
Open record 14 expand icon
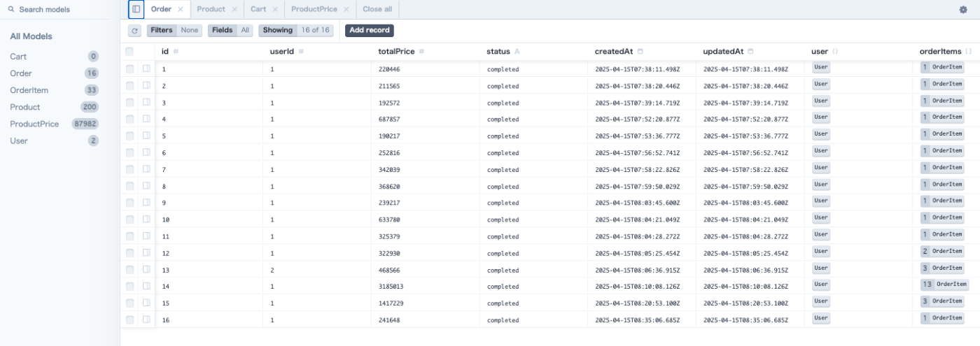(x=146, y=286)
